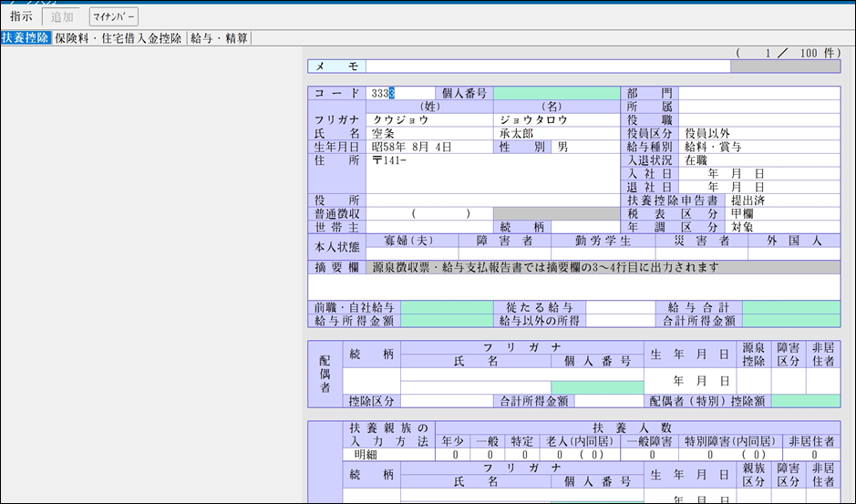This screenshot has width=856, height=504.
Task: Click the 前職・自社給与 green field
Action: tap(447, 307)
